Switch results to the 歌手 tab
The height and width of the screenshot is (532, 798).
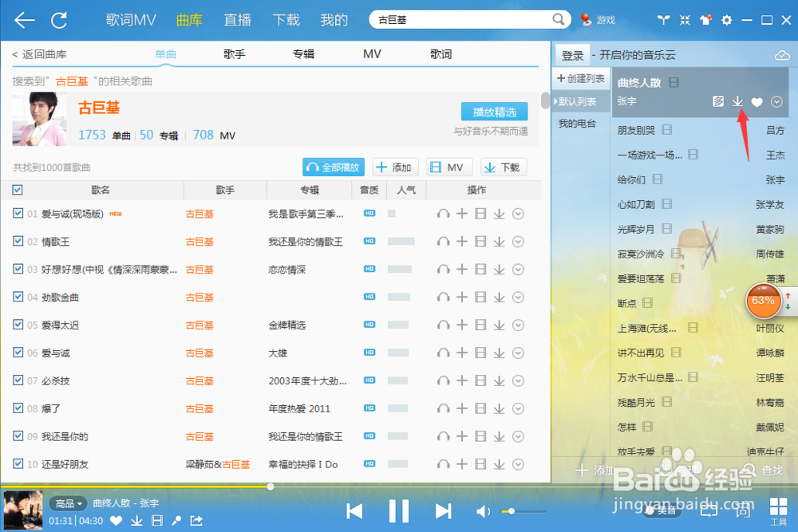coord(234,54)
